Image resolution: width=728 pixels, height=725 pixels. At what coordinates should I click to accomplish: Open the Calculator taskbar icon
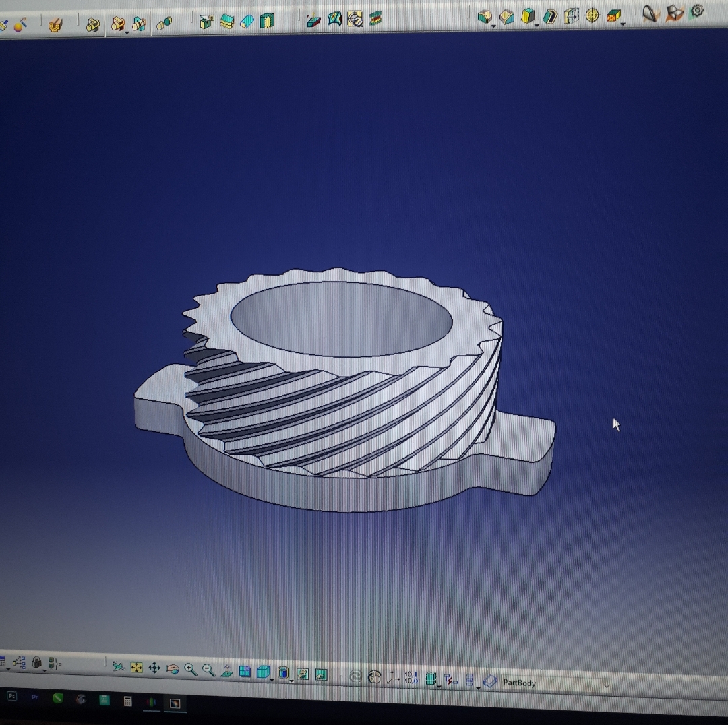(127, 701)
